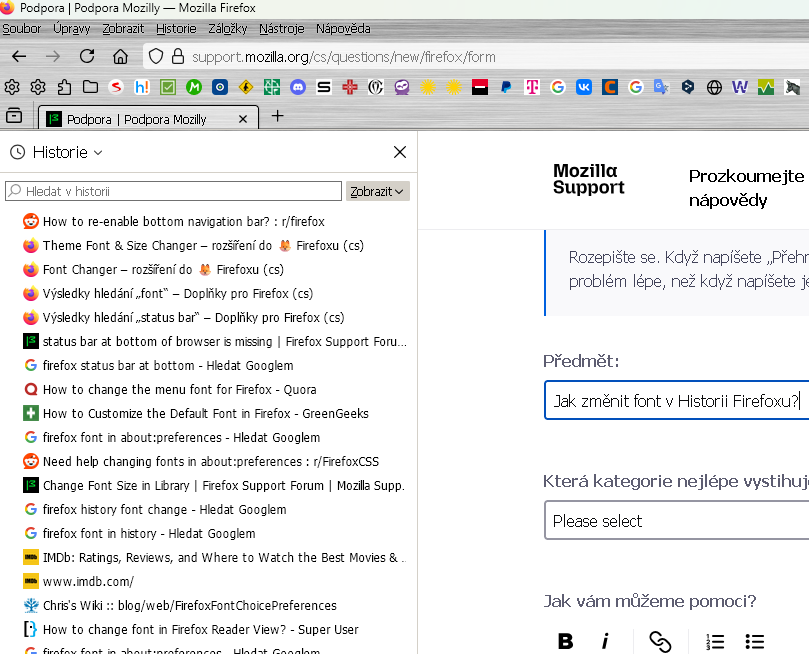809x654 pixels.
Task: Close the Historie sidebar
Action: pyautogui.click(x=400, y=152)
